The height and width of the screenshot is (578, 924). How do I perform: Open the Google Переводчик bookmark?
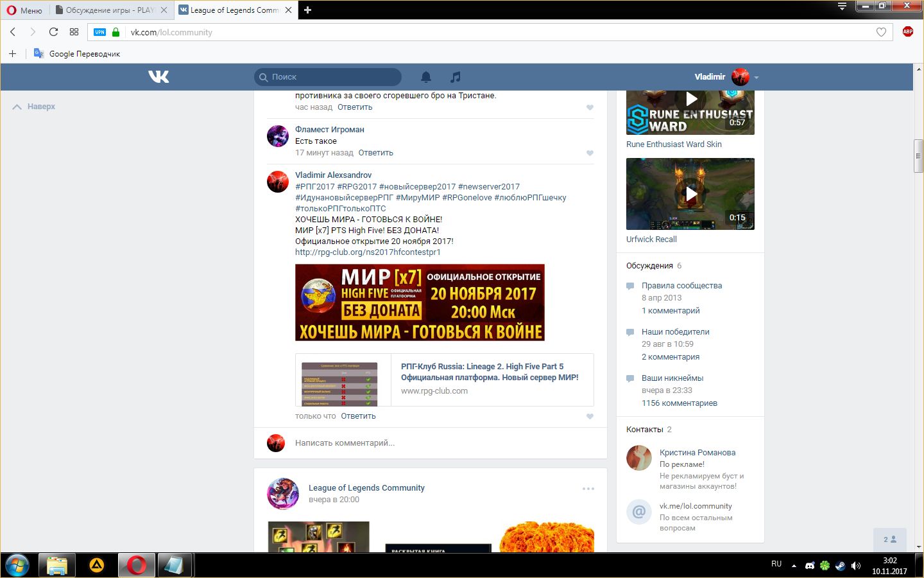(x=77, y=53)
